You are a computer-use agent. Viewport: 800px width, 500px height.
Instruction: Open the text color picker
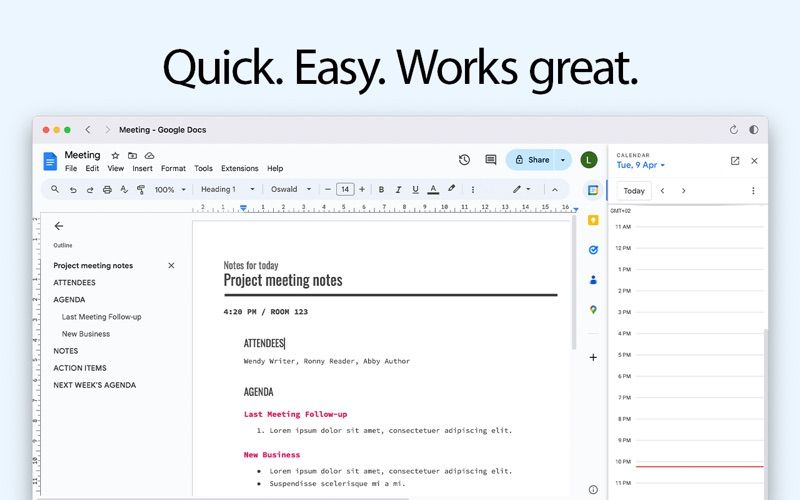[433, 189]
